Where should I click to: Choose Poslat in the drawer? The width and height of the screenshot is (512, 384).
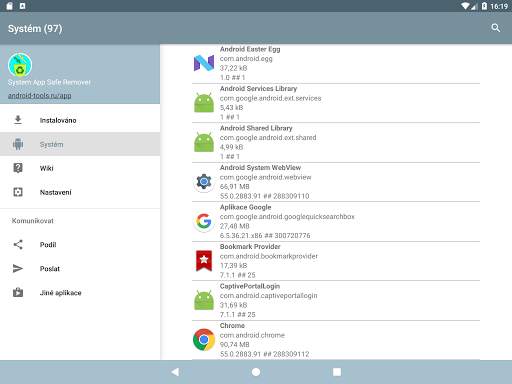click(x=80, y=269)
